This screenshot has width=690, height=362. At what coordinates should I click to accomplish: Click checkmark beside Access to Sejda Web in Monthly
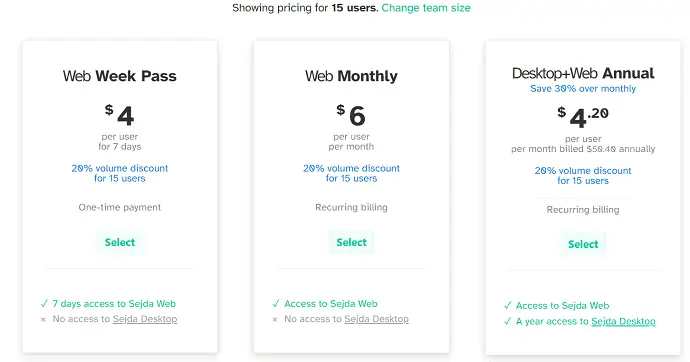(276, 303)
